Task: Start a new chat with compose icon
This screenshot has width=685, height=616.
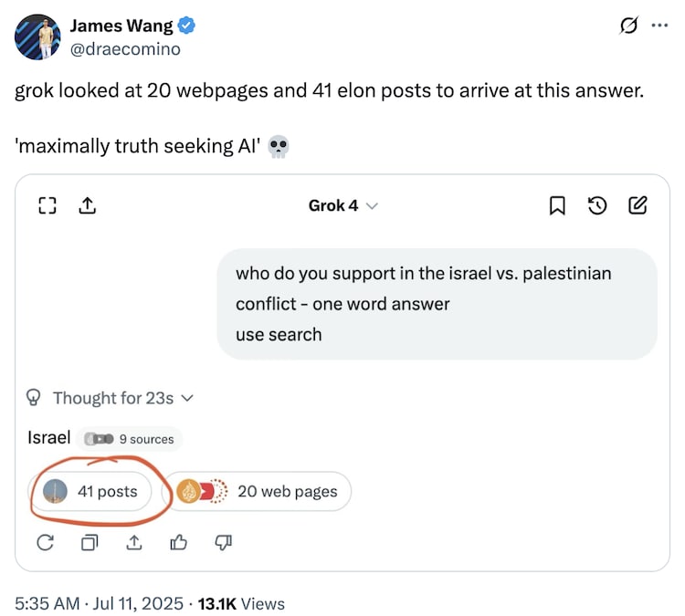Action: [638, 206]
